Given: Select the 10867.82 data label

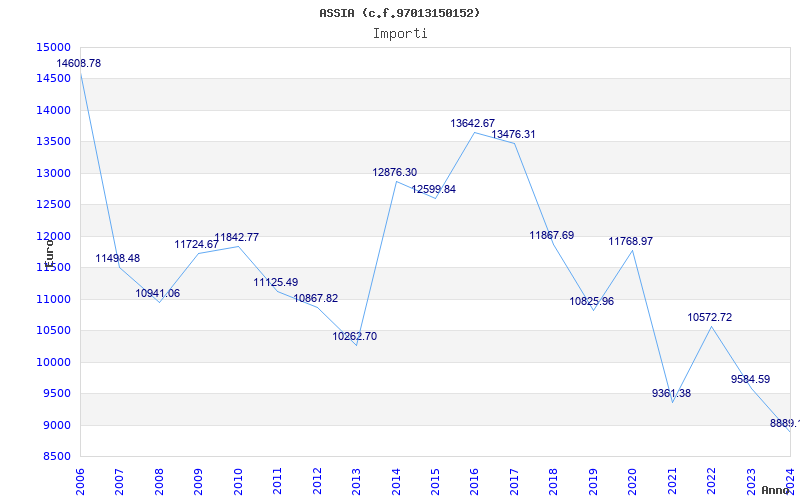Looking at the screenshot, I should tap(315, 298).
